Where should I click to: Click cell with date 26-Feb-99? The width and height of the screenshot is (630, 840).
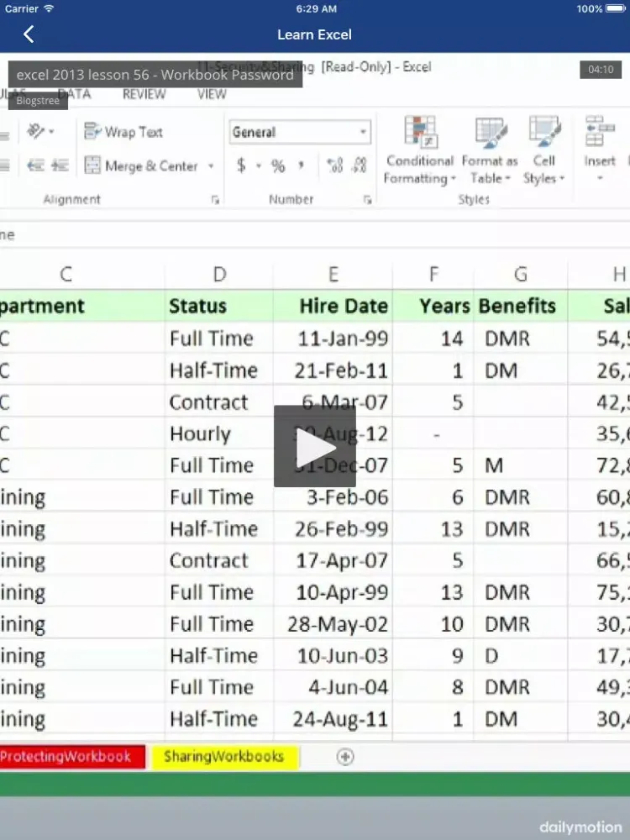tap(333, 528)
